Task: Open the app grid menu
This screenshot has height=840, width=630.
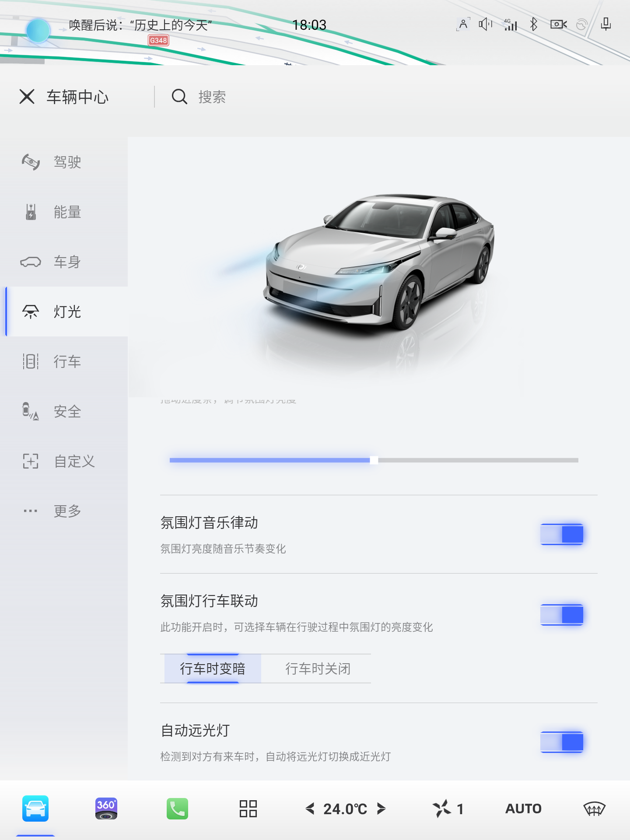Action: [248, 808]
